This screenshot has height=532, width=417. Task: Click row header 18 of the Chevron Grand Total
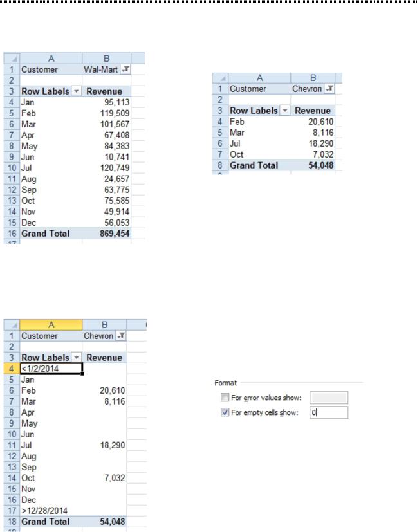click(12, 522)
